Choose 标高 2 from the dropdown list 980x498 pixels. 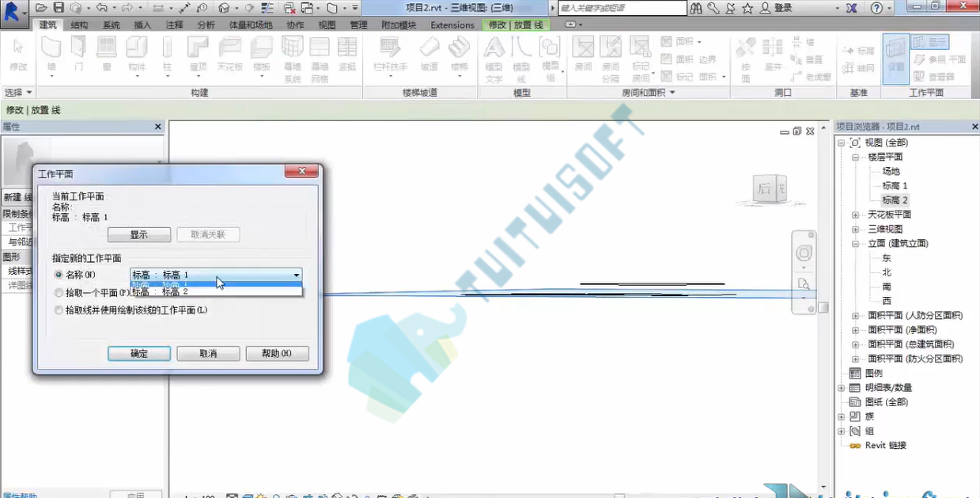pos(216,292)
